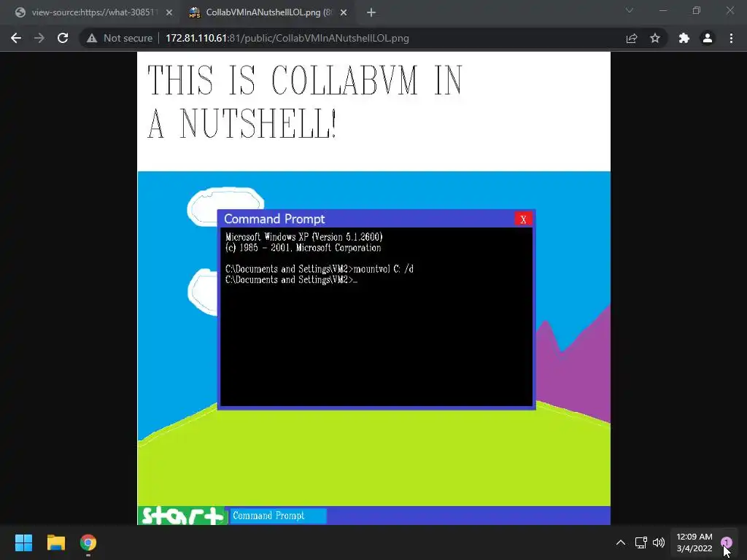Click the displayed CollabVM nutshell image
This screenshot has width=747, height=560.
374,289
